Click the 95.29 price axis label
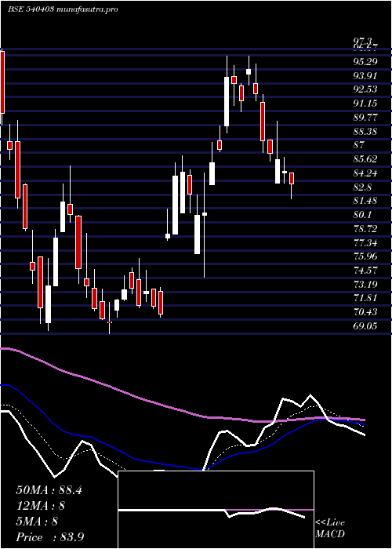 click(x=365, y=62)
